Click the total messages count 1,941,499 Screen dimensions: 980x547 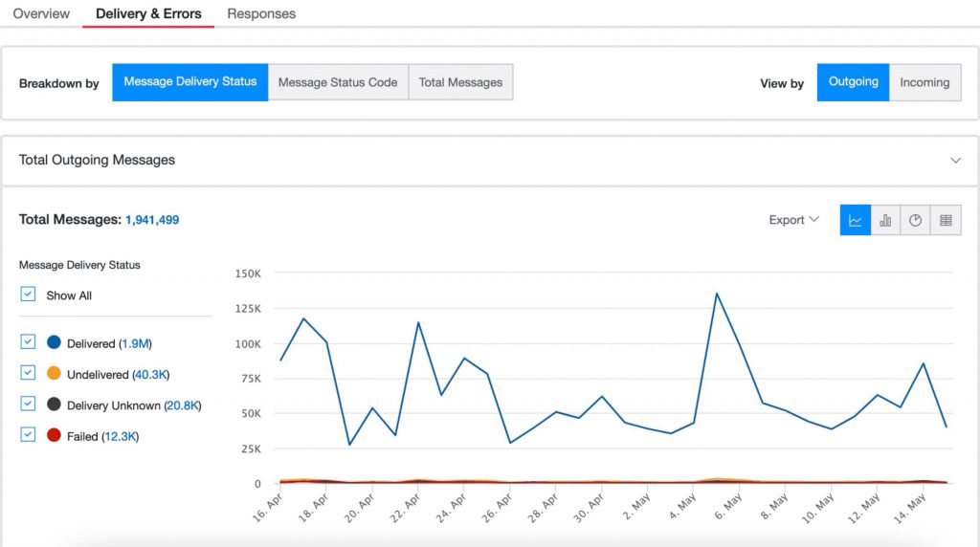pos(152,220)
